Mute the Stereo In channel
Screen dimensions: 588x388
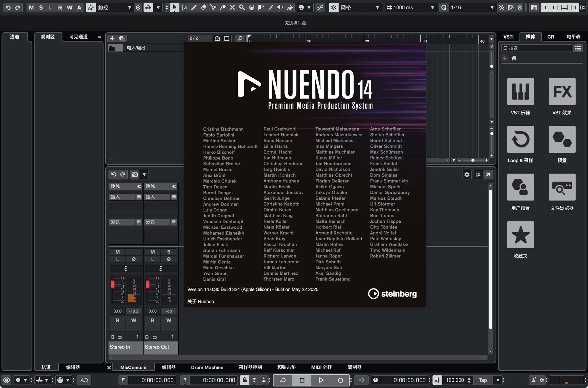click(118, 251)
